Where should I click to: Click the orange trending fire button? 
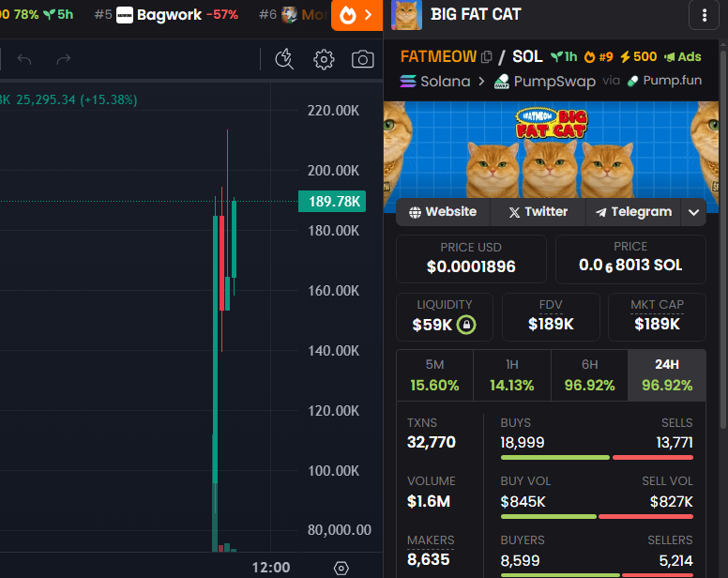pyautogui.click(x=356, y=15)
